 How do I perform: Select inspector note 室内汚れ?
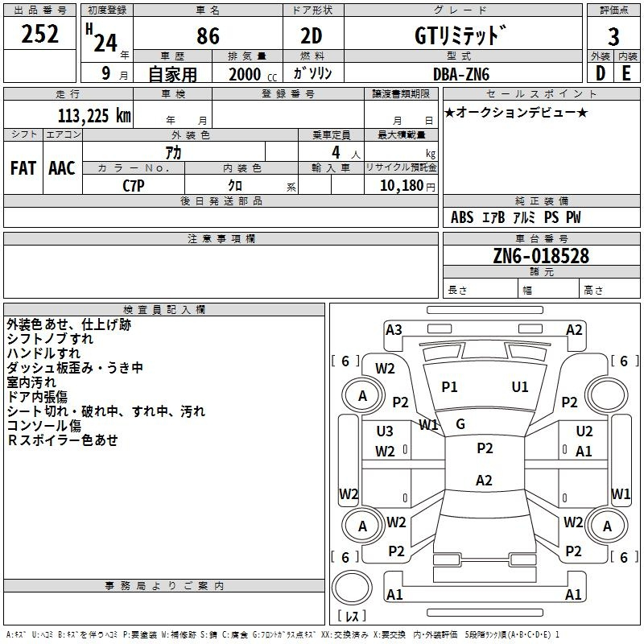[x=31, y=382]
